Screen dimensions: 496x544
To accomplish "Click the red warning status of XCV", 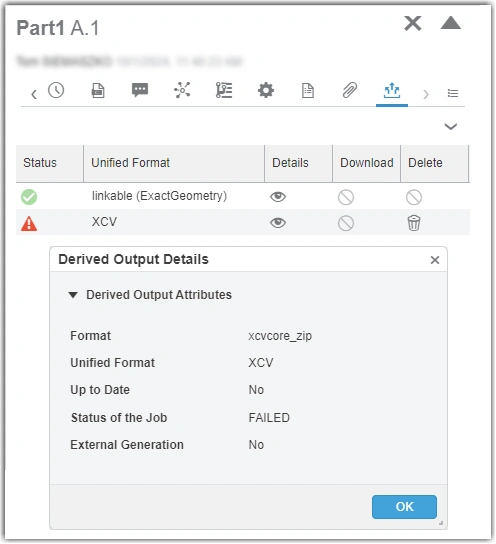I will [x=29, y=223].
